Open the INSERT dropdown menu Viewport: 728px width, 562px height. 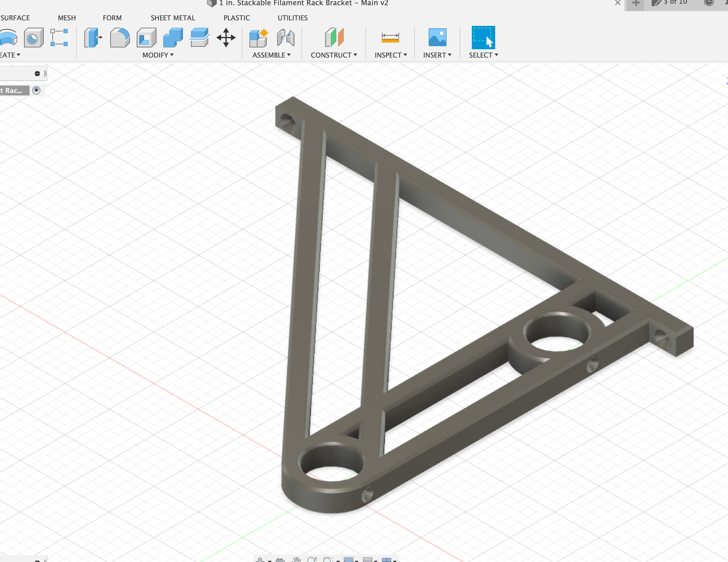(437, 55)
